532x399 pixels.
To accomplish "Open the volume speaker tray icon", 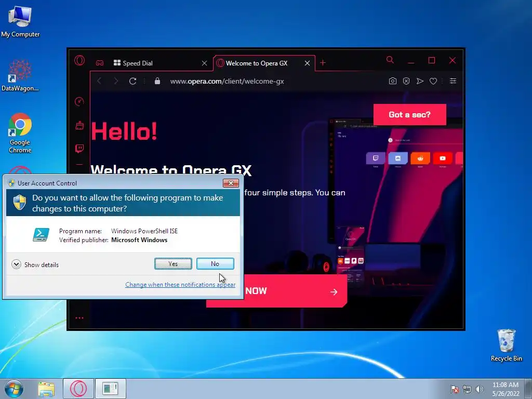I will pyautogui.click(x=480, y=389).
